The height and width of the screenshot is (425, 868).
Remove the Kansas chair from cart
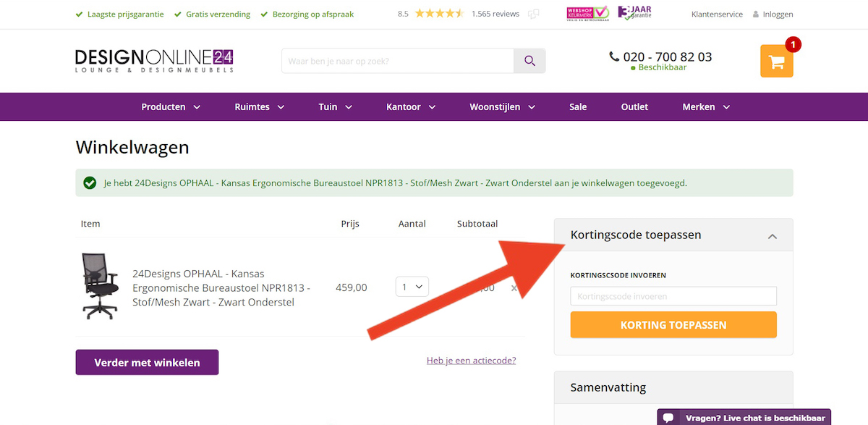coord(514,288)
